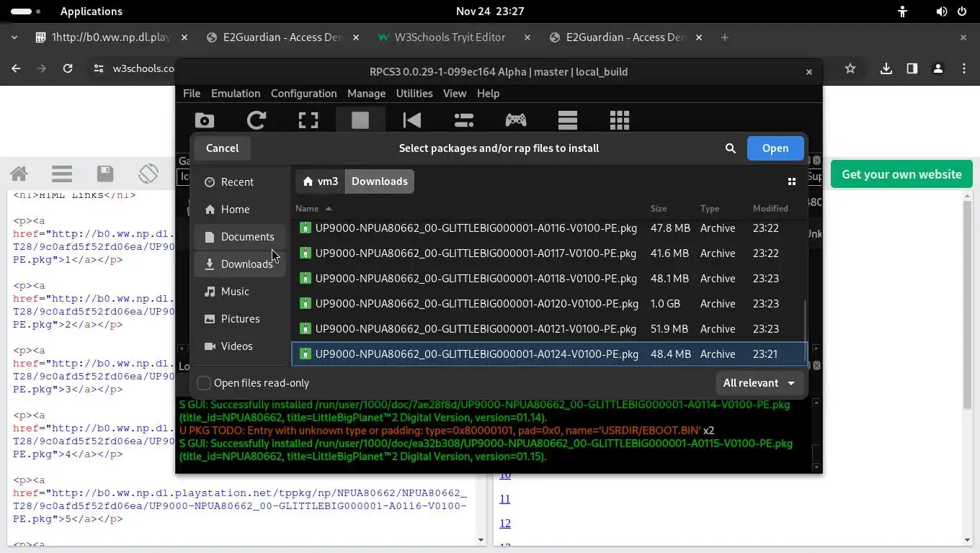
Task: Sort files by Size column header
Action: tap(659, 208)
